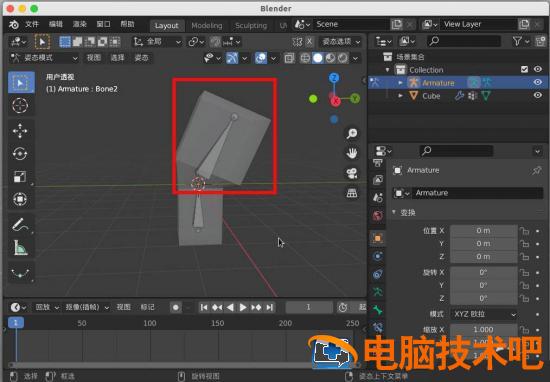This screenshot has height=382, width=550.
Task: Open the timeline Marker menu
Action: pos(148,307)
